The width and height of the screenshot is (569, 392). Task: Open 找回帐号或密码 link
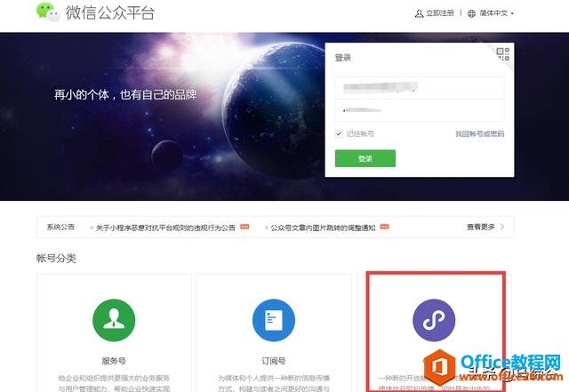(x=480, y=133)
